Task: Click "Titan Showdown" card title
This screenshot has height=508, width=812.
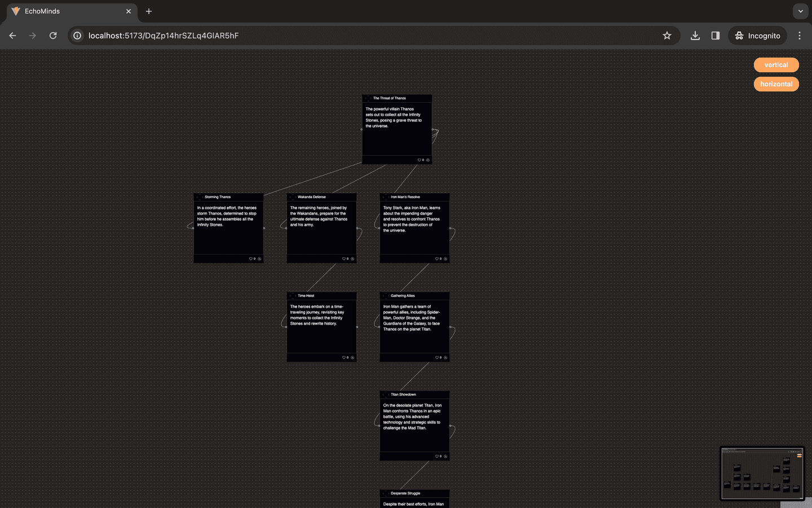Action: point(403,395)
